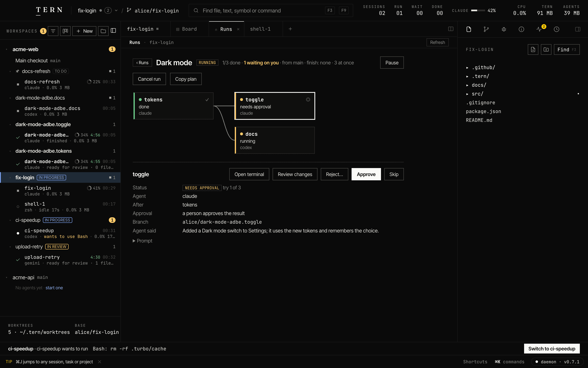Click Cancel run button
Image resolution: width=588 pixels, height=368 pixels.
[x=149, y=79]
